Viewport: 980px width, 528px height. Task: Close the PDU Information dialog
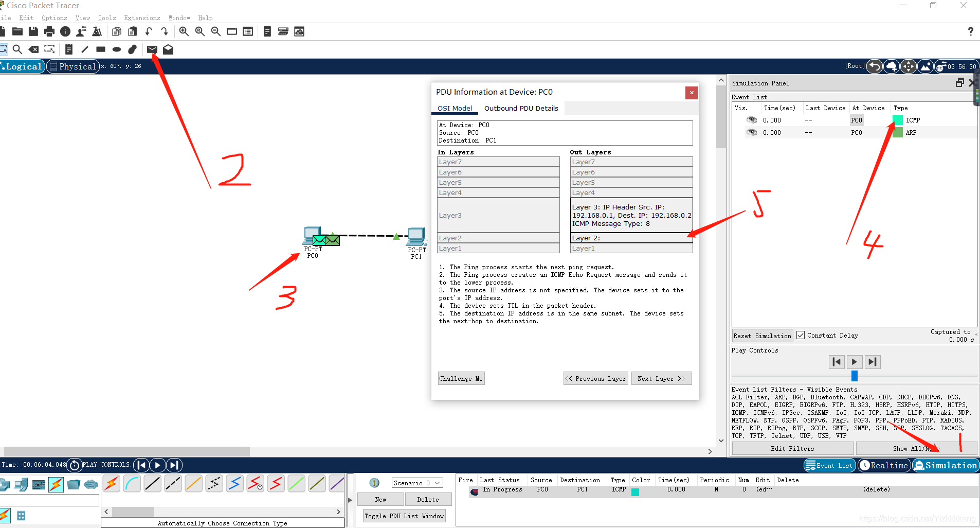click(x=692, y=93)
